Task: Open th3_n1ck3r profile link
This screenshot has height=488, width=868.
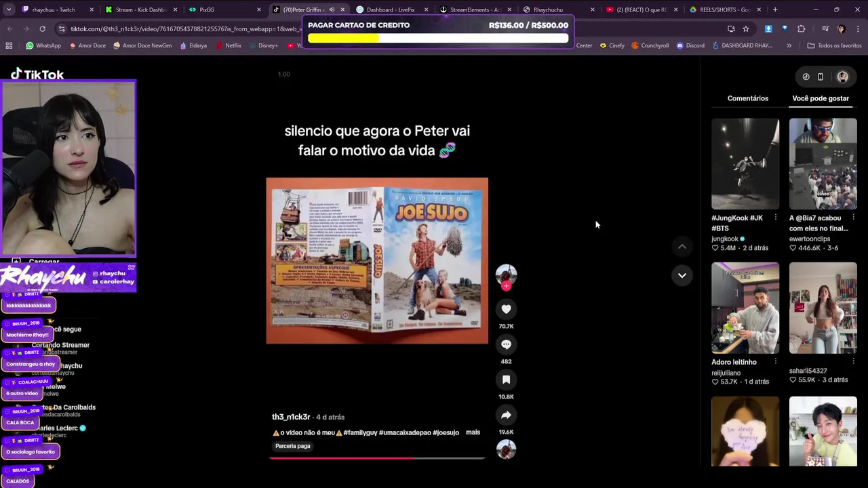Action: tap(291, 417)
